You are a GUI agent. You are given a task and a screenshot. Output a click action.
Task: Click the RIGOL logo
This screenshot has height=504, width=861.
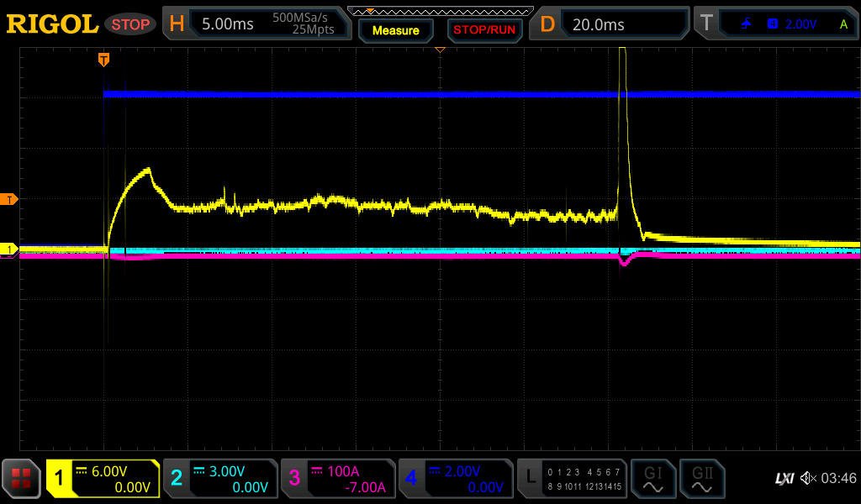pyautogui.click(x=52, y=24)
